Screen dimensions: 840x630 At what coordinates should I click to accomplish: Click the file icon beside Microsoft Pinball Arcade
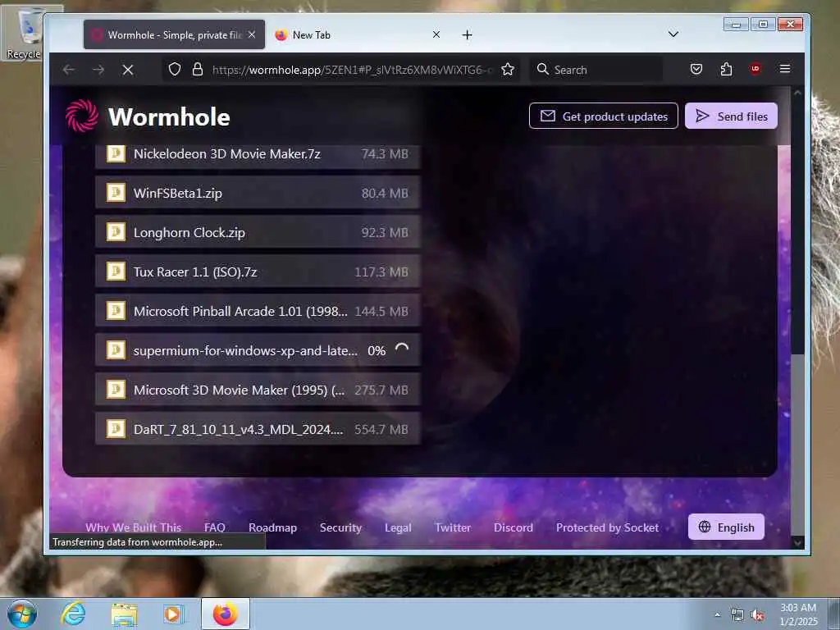[116, 311]
